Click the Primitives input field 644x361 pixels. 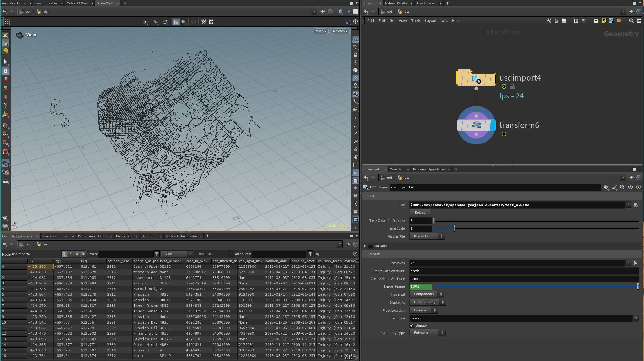517,263
